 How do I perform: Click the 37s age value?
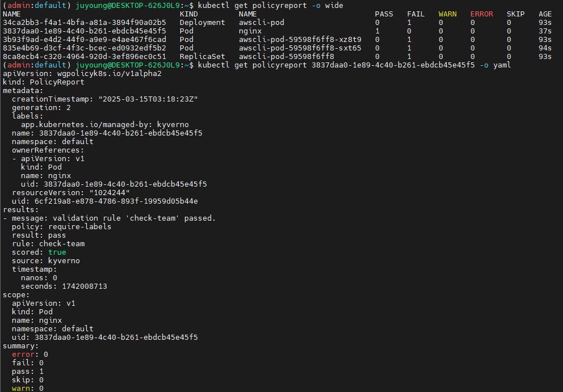545,31
